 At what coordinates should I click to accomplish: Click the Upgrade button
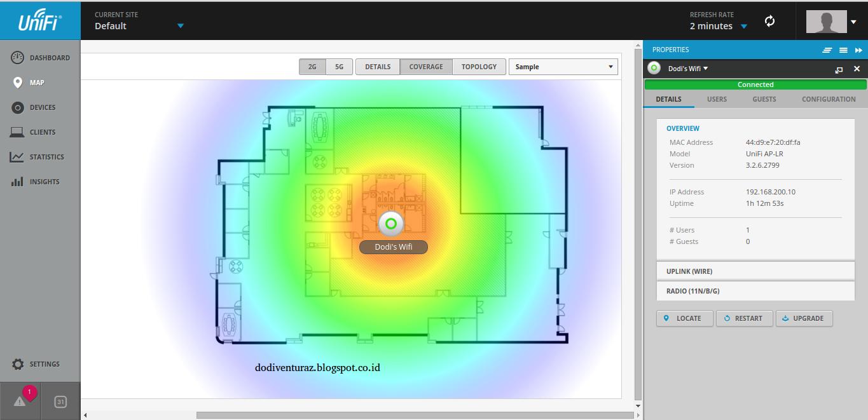pos(804,318)
